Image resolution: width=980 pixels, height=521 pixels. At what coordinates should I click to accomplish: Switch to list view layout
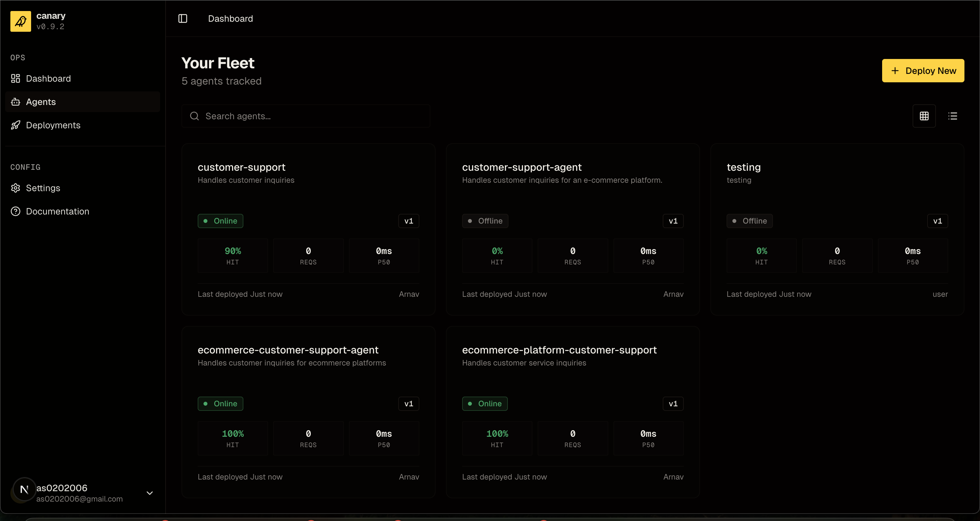[952, 116]
